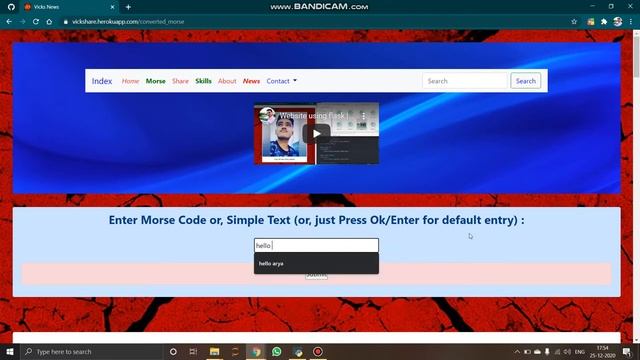Viewport: 640px width, 360px height.
Task: Click the page vertical scrollbar
Action: point(636,57)
